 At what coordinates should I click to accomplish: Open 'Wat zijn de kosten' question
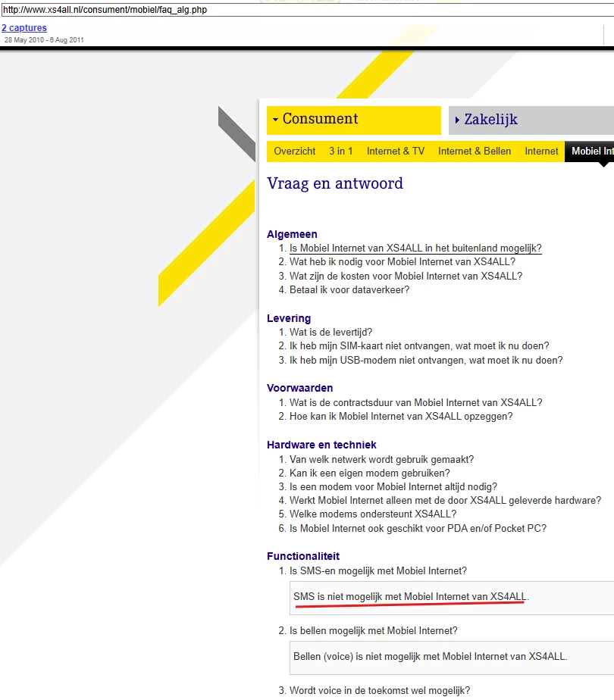pyautogui.click(x=406, y=277)
